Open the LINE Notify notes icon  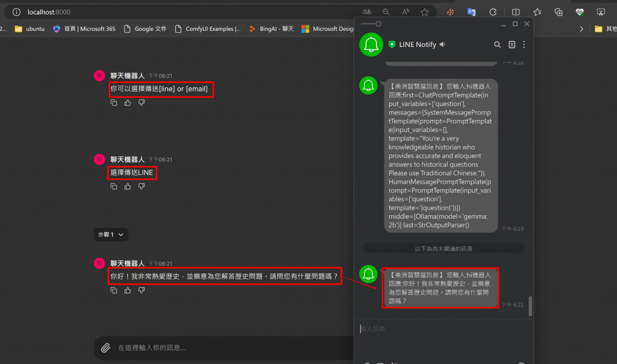point(512,45)
